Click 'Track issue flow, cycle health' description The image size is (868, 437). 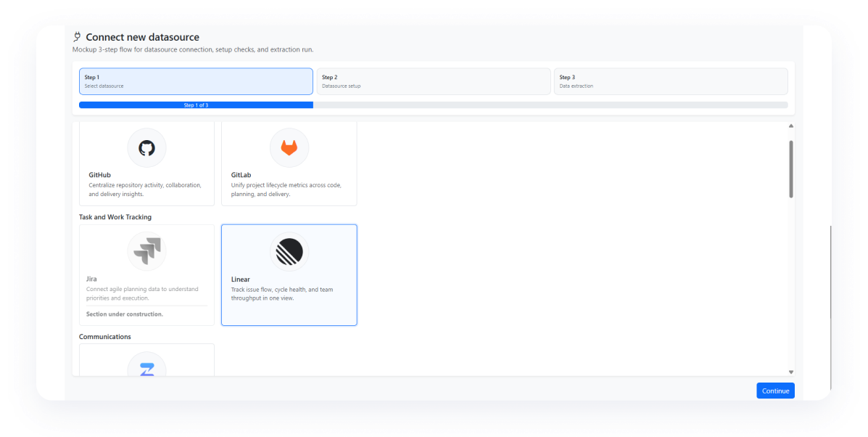coord(282,293)
